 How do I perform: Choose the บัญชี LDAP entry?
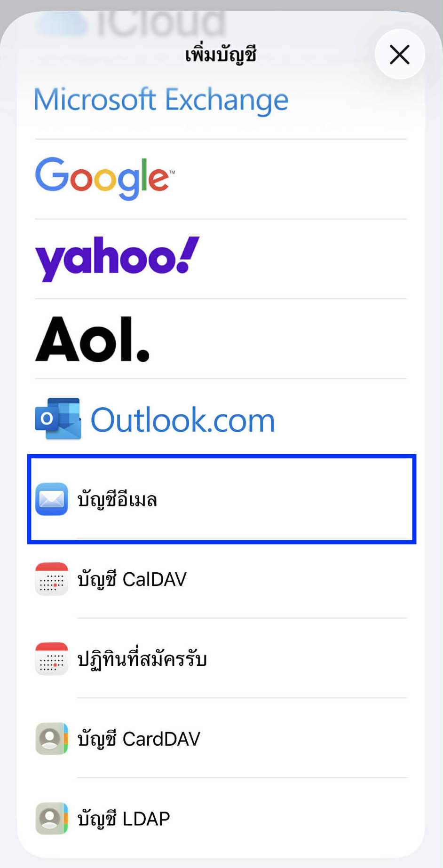click(221, 819)
